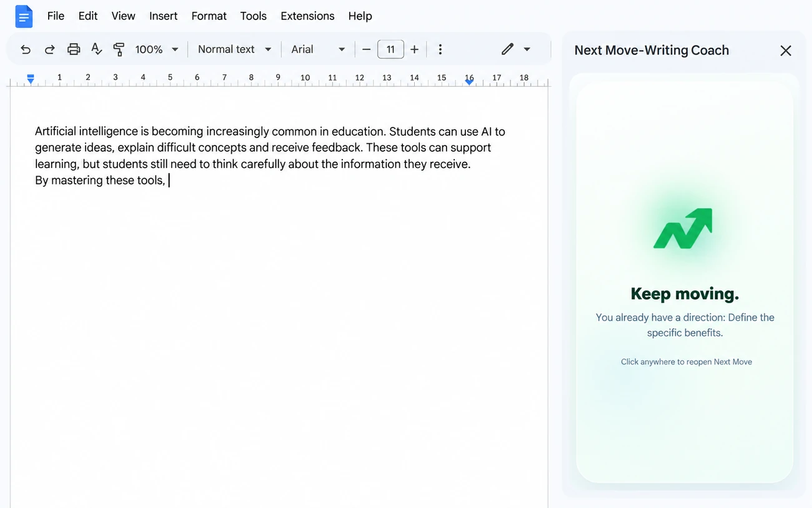This screenshot has height=508, width=812.
Task: Open the Format menu
Action: (x=209, y=16)
